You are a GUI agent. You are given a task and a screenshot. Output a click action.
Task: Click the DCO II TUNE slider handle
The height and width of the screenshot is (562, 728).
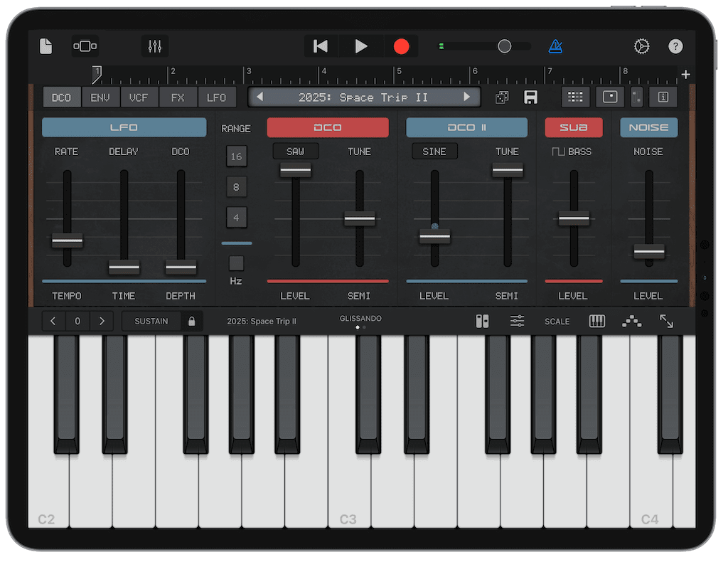[508, 169]
